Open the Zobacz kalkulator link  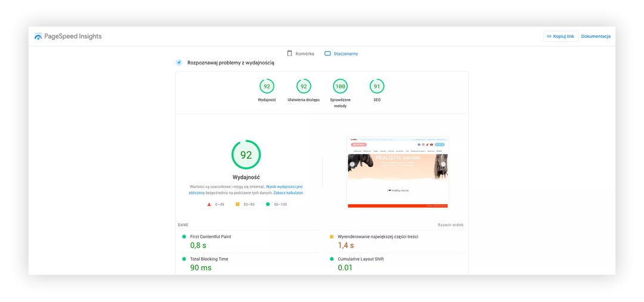[289, 193]
